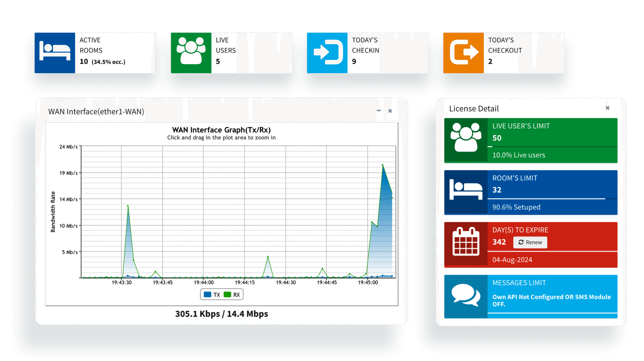Click the 19:44:00 time axis label
Viewport: 644px width, 361px height.
[x=204, y=283]
